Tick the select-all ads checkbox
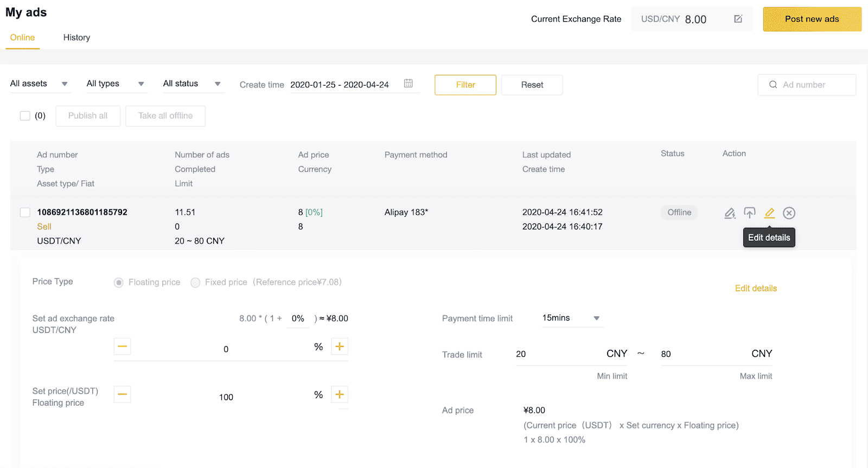This screenshot has height=468, width=868. [x=25, y=116]
